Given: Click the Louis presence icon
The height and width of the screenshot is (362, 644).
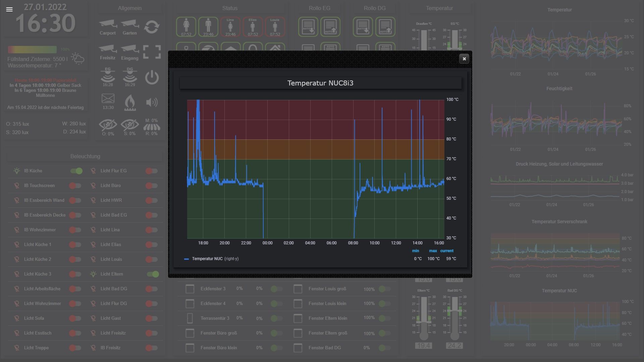Looking at the screenshot, I should tap(275, 27).
